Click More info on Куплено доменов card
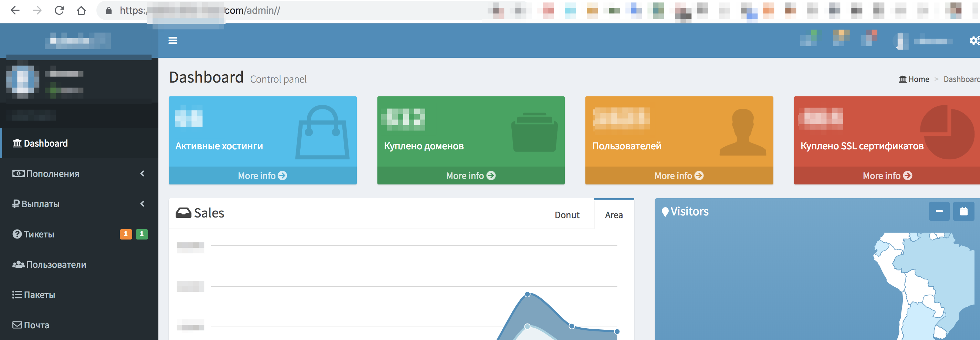Viewport: 980px width, 340px height. click(x=471, y=176)
